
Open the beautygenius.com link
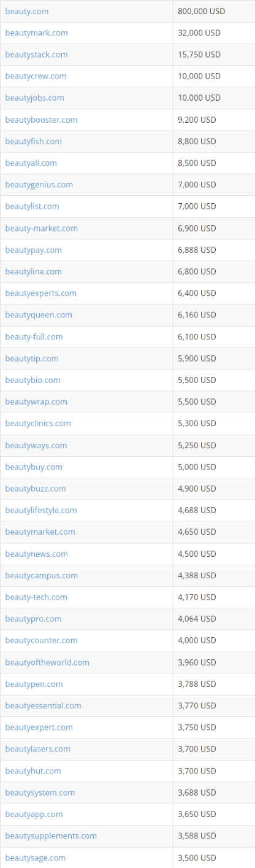[39, 185]
